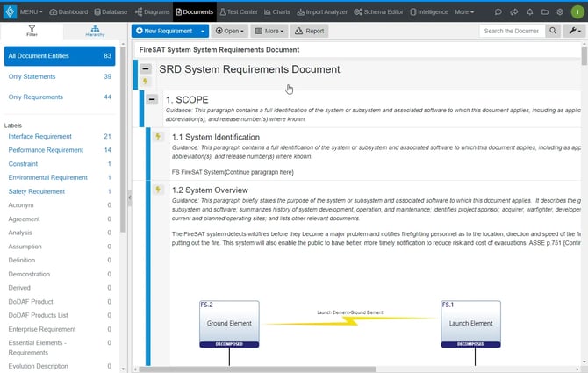Select All Document Entities filter
This screenshot has width=588, height=373.
[x=60, y=56]
